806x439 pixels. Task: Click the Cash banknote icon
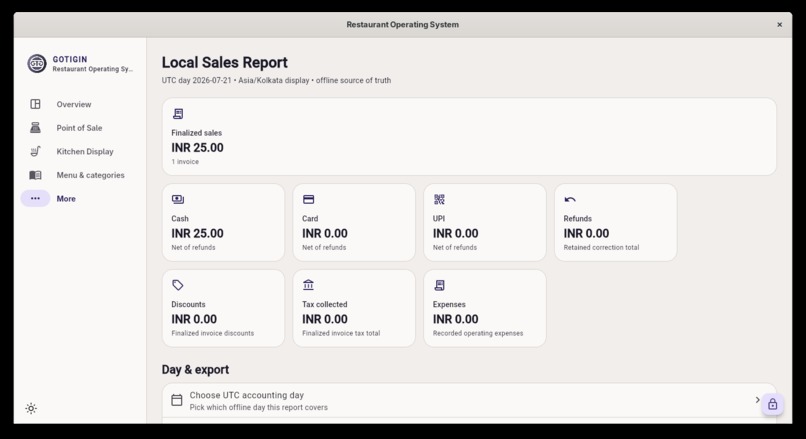click(x=178, y=199)
